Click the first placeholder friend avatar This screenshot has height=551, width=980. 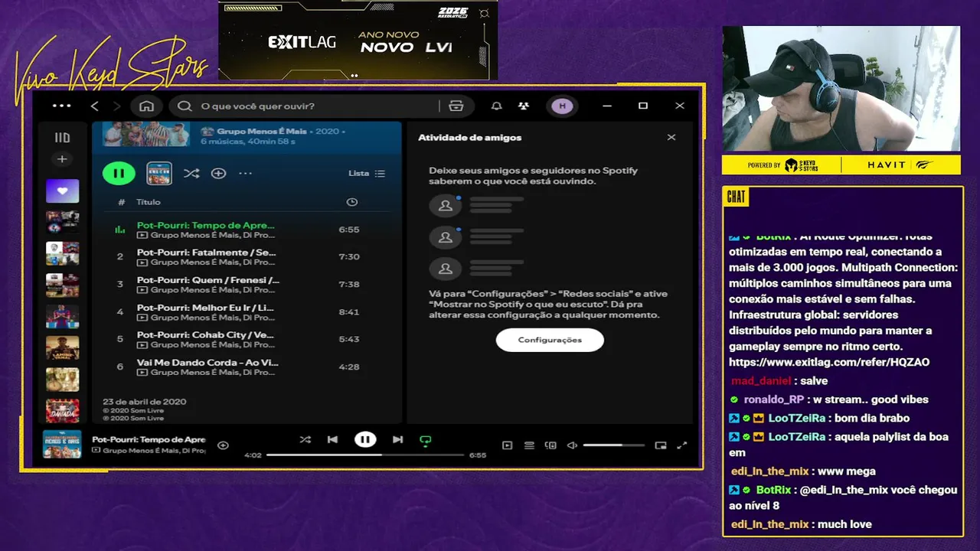pos(446,205)
